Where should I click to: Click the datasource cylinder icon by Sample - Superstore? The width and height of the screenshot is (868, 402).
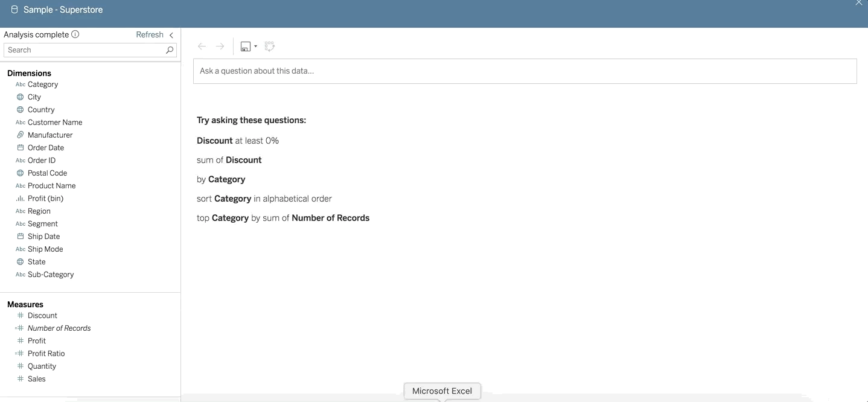click(14, 10)
